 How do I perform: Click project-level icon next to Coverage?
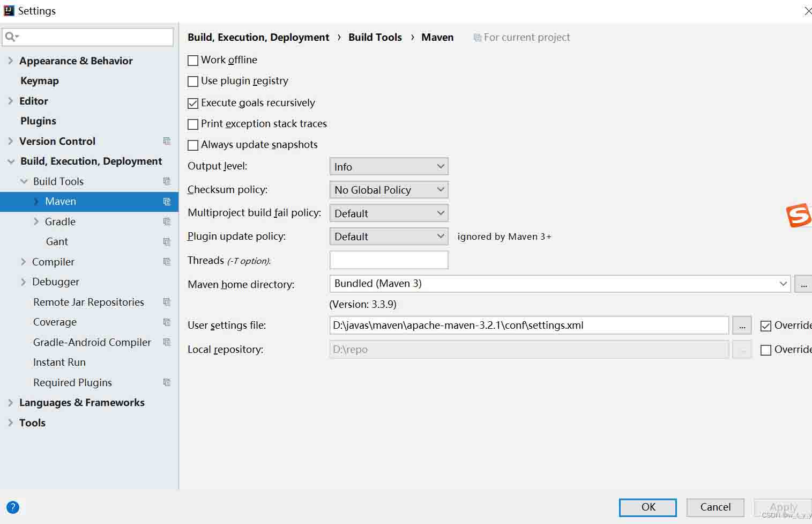(167, 322)
